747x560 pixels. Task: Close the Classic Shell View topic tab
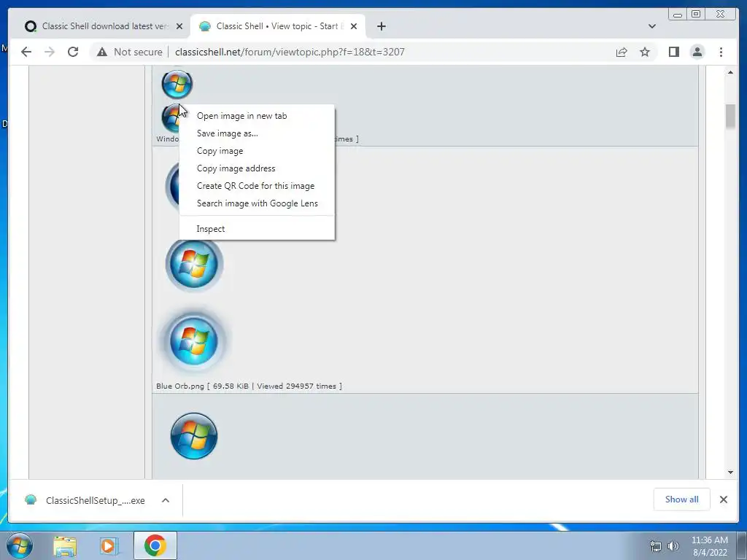[354, 26]
